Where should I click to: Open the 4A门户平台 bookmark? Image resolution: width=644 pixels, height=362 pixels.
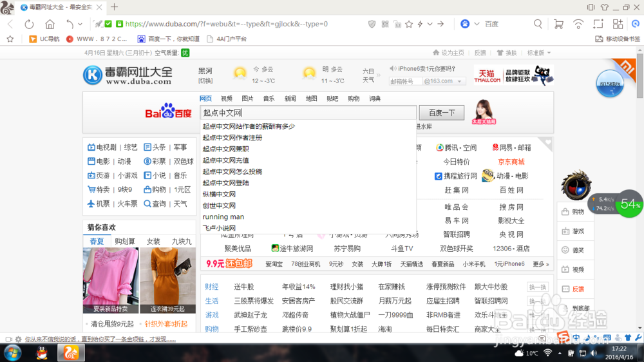click(x=227, y=39)
